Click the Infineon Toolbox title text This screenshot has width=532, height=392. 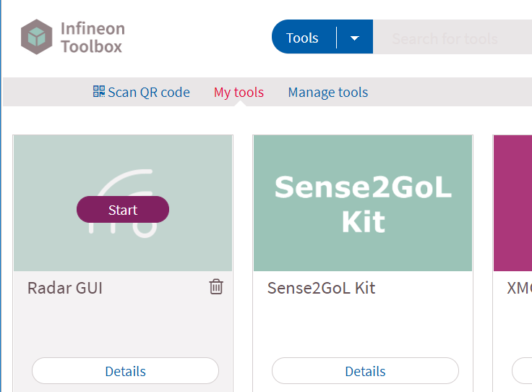click(93, 38)
